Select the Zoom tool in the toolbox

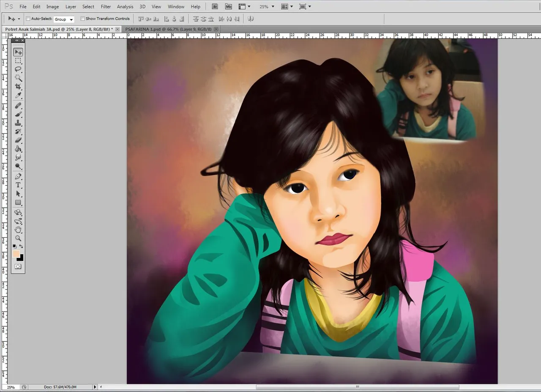(18, 238)
